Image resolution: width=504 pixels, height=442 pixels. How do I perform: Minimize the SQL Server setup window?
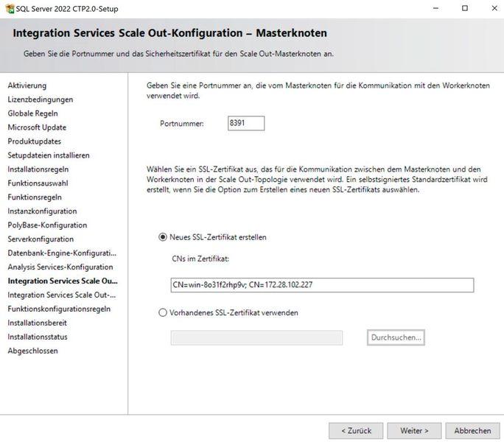coord(435,8)
